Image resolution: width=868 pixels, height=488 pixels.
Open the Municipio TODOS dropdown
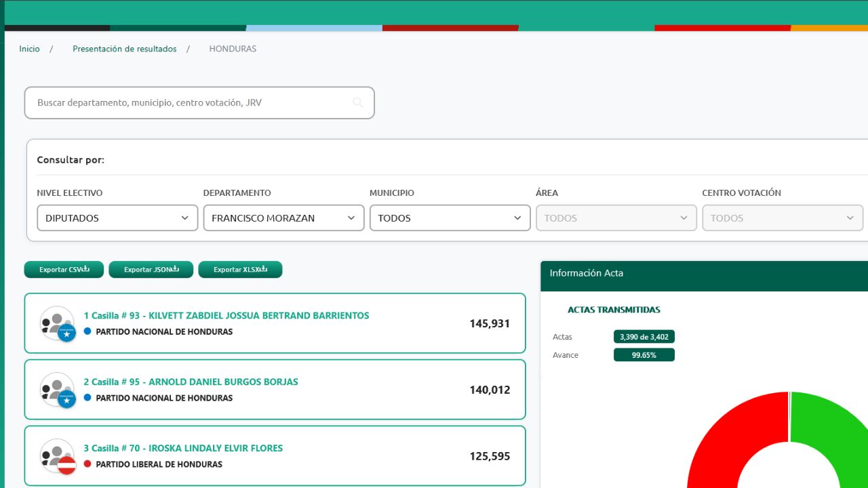tap(450, 218)
